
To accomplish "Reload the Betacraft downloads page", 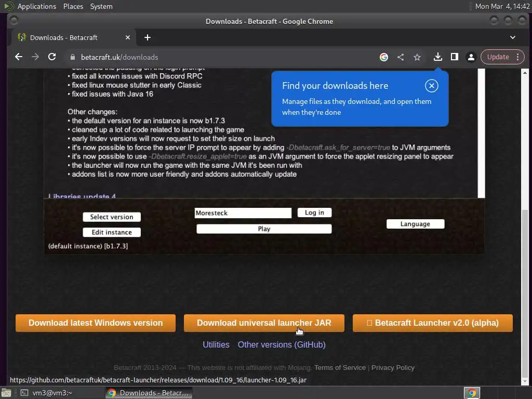I will (52, 57).
